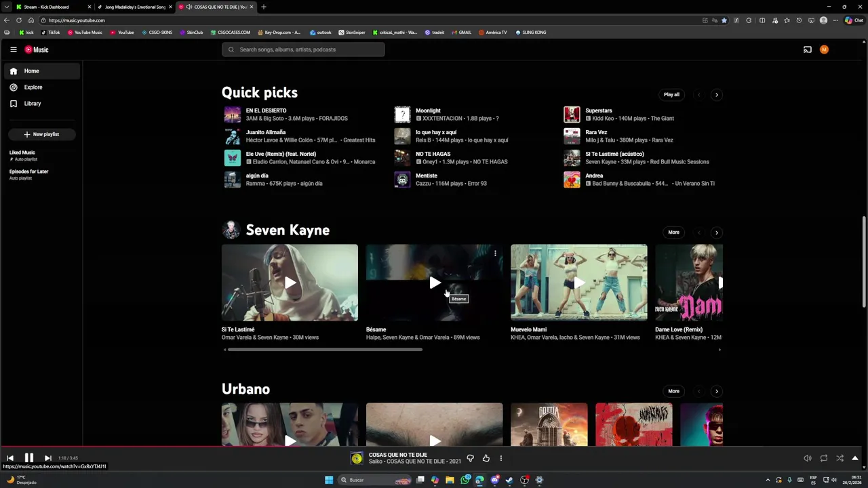Show next Seven Kayne items arrow
Image resolution: width=868 pixels, height=488 pixels.
[x=716, y=232]
